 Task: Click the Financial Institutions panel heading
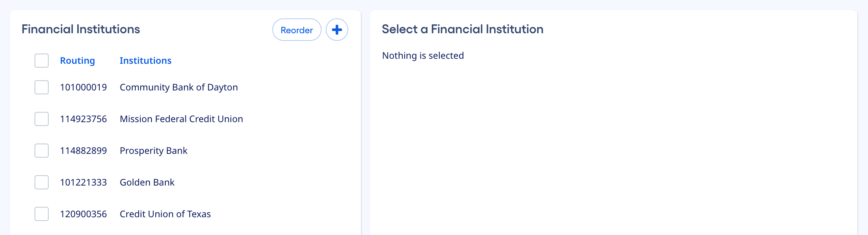point(81,29)
